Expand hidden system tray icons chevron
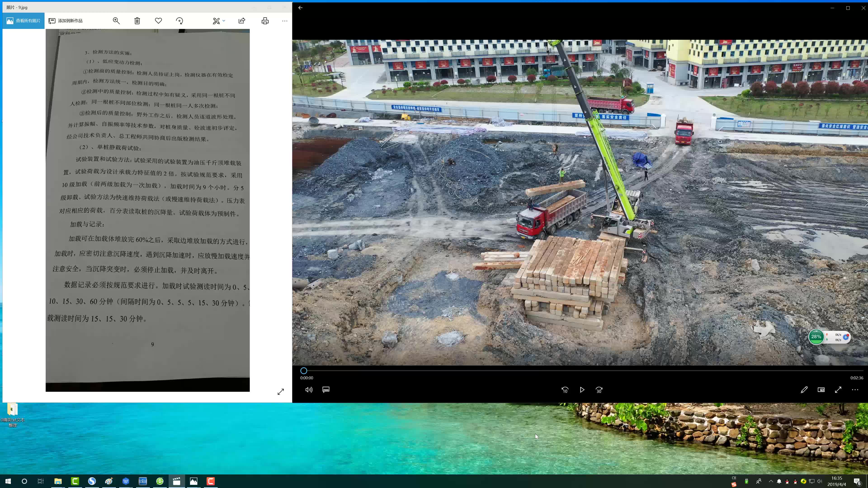Screen dimensions: 868x488 point(771,481)
